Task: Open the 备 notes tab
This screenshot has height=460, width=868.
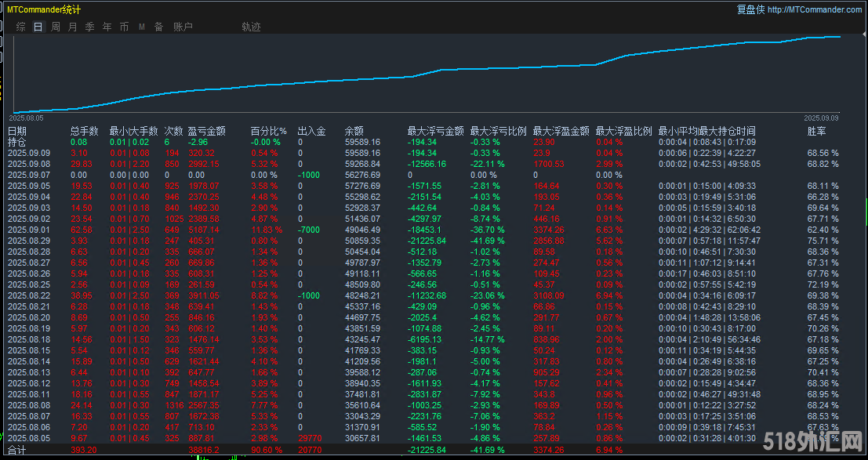Action: pos(158,27)
